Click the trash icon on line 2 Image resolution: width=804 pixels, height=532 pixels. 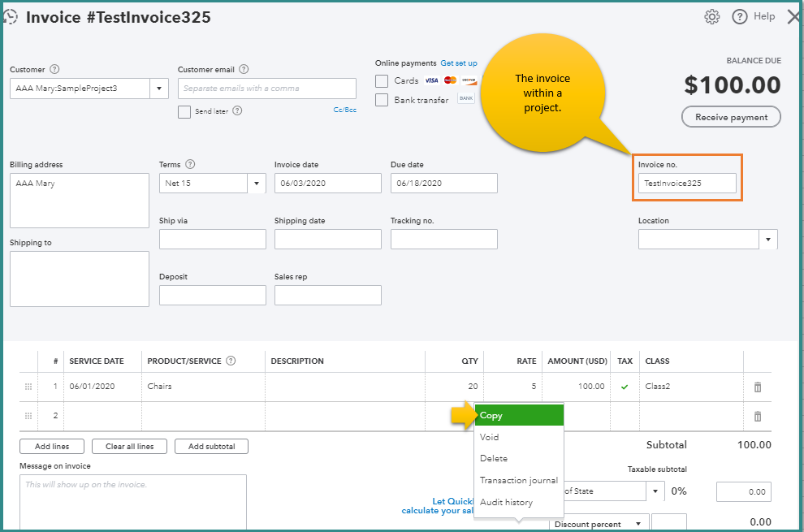pyautogui.click(x=758, y=416)
